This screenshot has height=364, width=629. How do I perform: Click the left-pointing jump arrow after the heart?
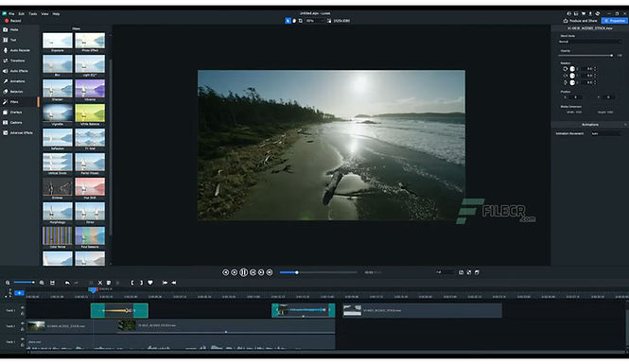(174, 283)
